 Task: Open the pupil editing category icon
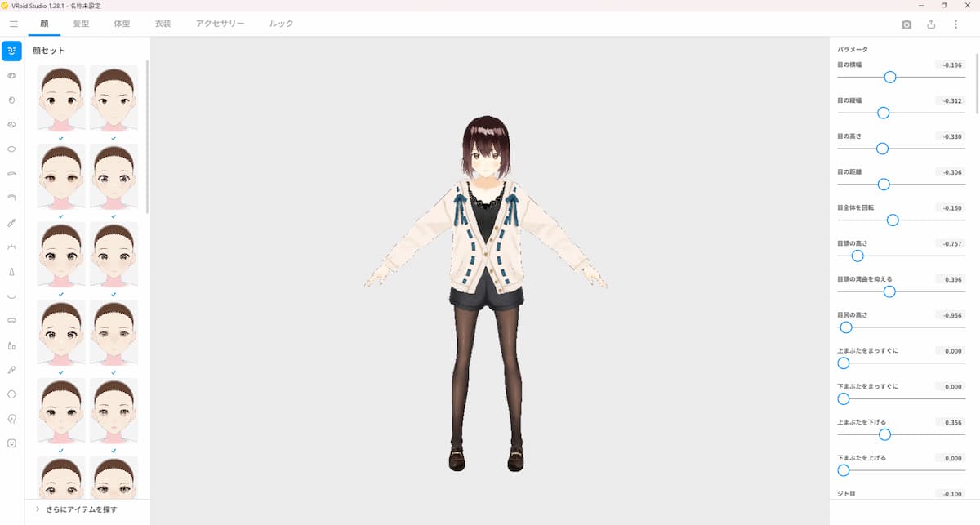click(11, 100)
